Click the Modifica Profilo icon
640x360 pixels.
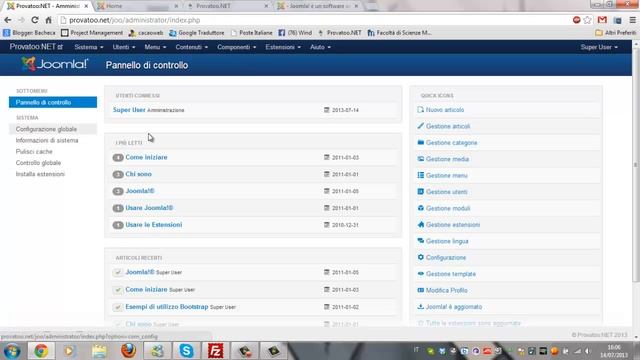pos(421,290)
